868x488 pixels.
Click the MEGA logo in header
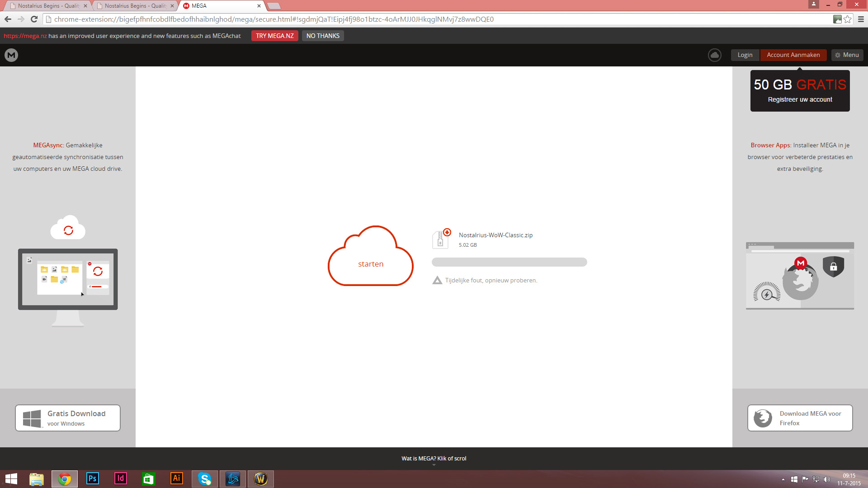(x=11, y=55)
